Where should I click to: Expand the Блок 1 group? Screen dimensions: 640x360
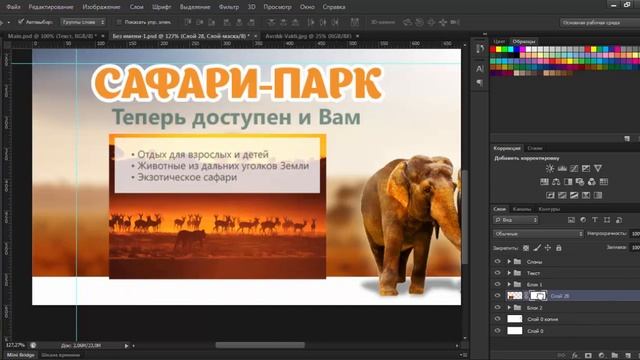tap(509, 284)
